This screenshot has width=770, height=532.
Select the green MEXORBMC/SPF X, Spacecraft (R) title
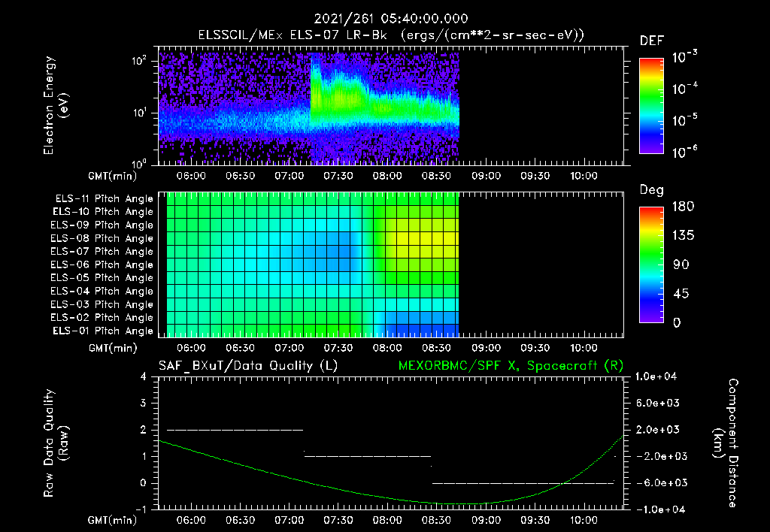(511, 366)
